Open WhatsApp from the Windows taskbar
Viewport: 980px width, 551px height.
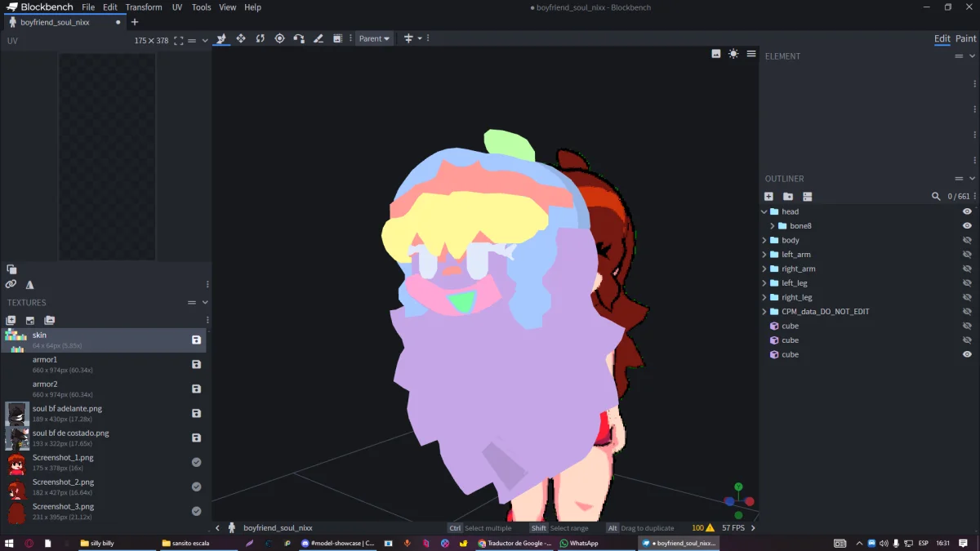pos(579,543)
